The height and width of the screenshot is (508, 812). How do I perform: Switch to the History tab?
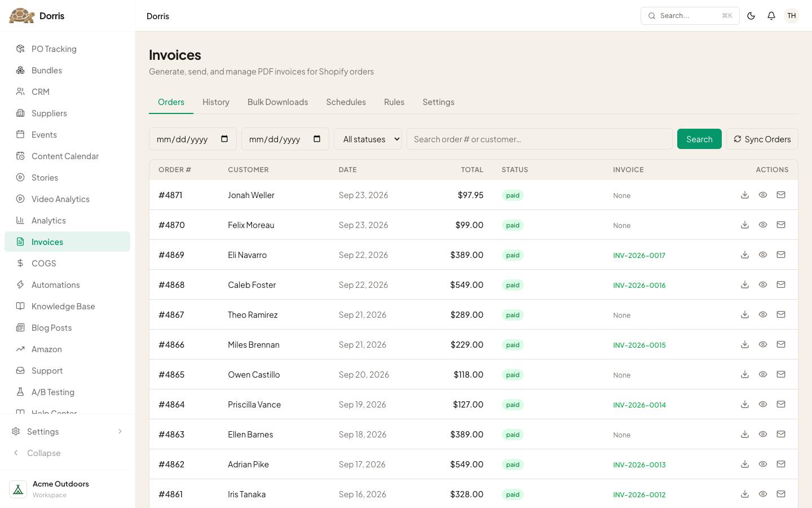tap(216, 102)
